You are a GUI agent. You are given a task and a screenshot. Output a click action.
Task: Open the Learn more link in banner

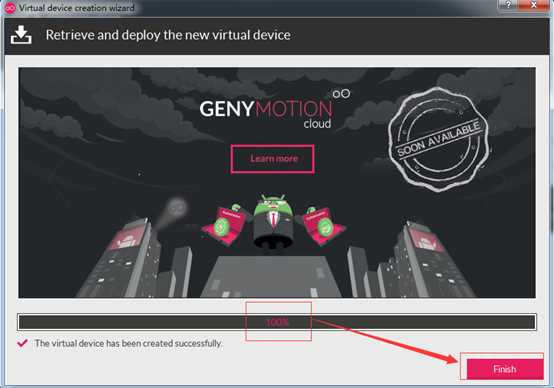(x=272, y=159)
